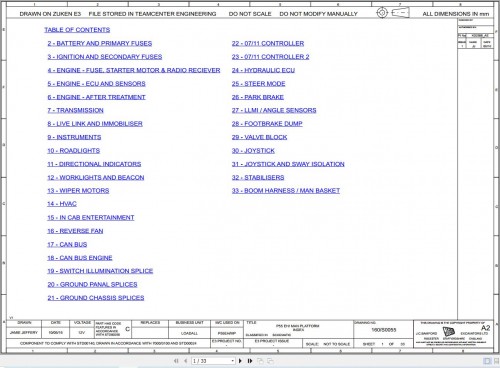Open 2 - Battery and Primary Fuses
500x368 pixels.
click(x=100, y=43)
